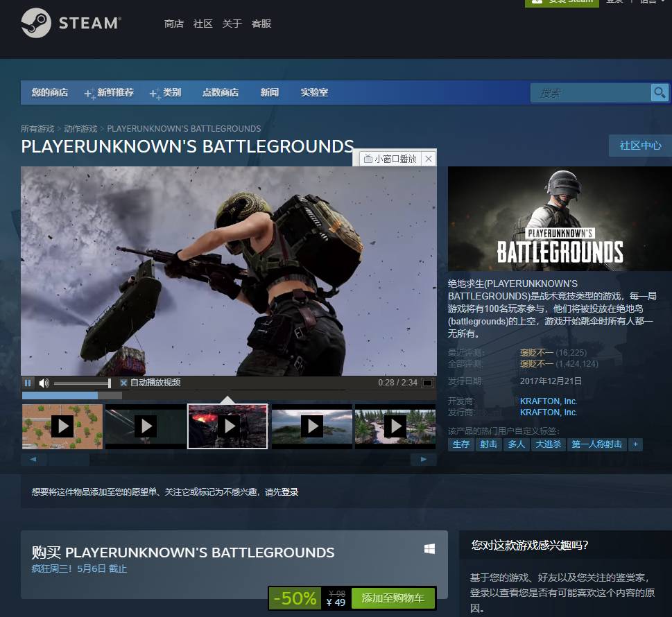Open 新闻 tab
The height and width of the screenshot is (617, 672).
(x=270, y=93)
